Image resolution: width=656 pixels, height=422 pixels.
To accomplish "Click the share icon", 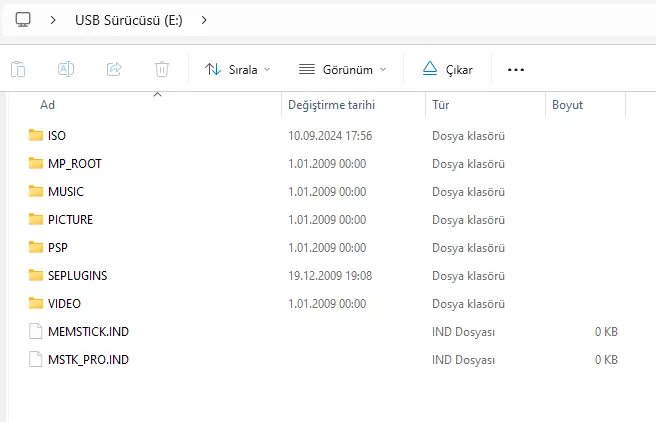I will (x=114, y=69).
